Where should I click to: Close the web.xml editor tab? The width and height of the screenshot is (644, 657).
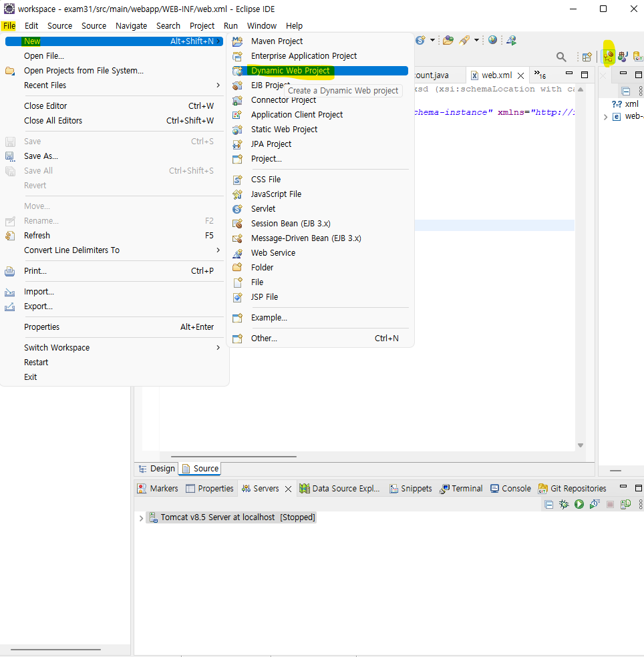[x=520, y=76]
